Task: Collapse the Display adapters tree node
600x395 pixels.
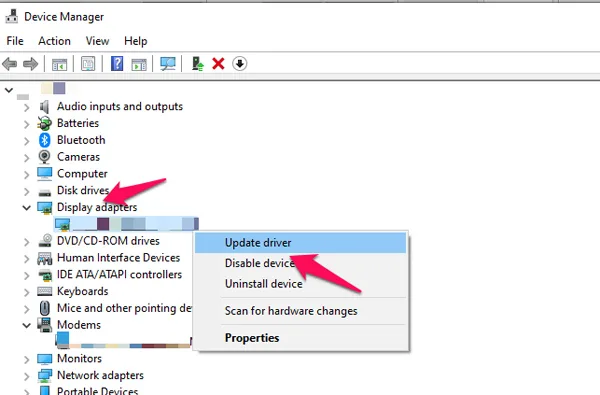Action: [26, 208]
